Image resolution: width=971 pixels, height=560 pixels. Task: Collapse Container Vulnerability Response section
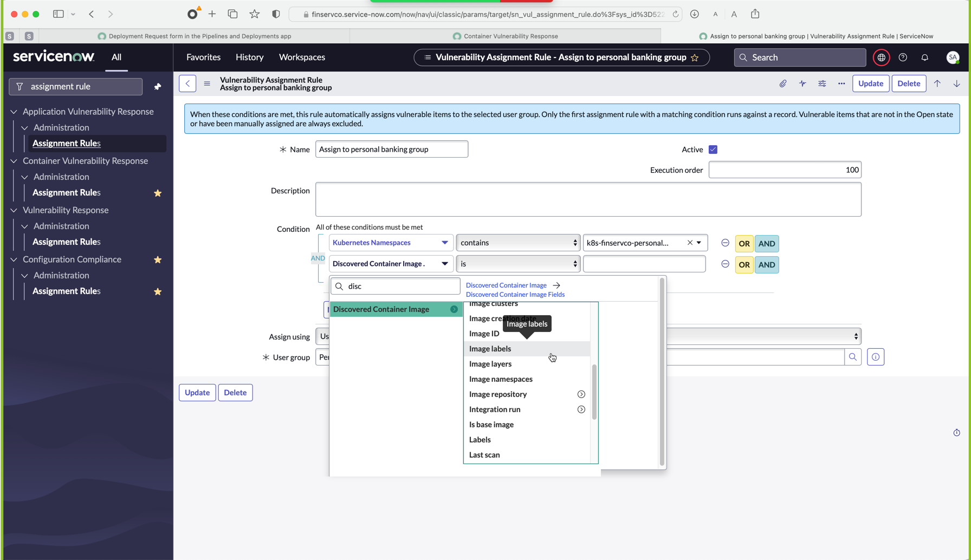point(14,161)
